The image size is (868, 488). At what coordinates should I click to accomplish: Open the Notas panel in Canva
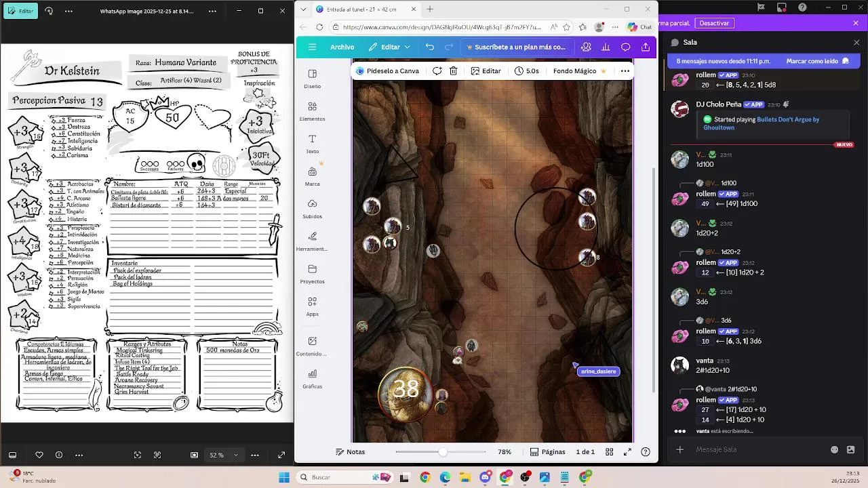pos(350,452)
